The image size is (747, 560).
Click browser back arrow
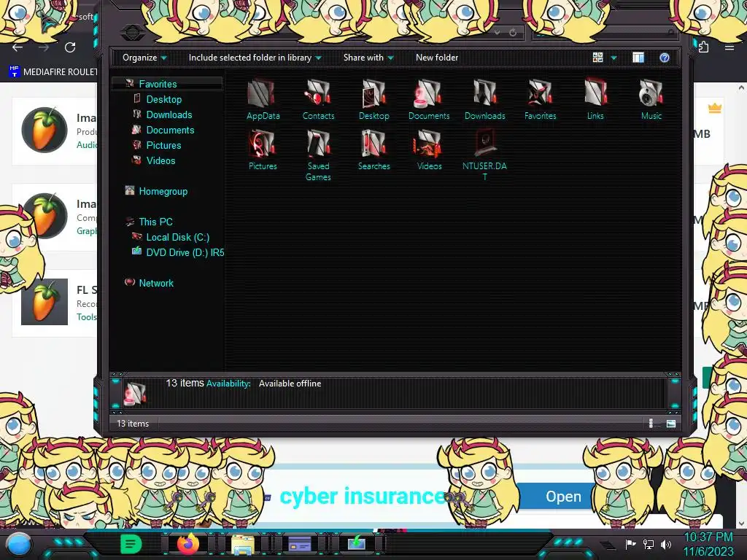[x=18, y=47]
